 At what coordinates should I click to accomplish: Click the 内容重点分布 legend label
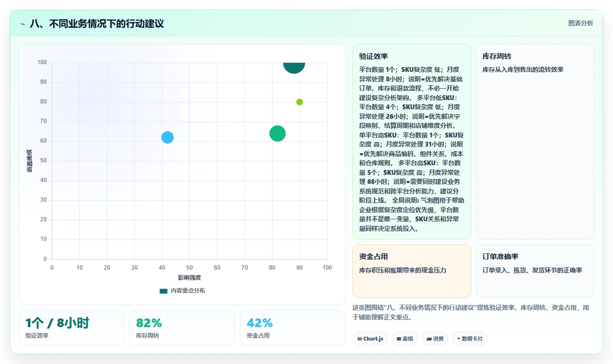coord(188,291)
